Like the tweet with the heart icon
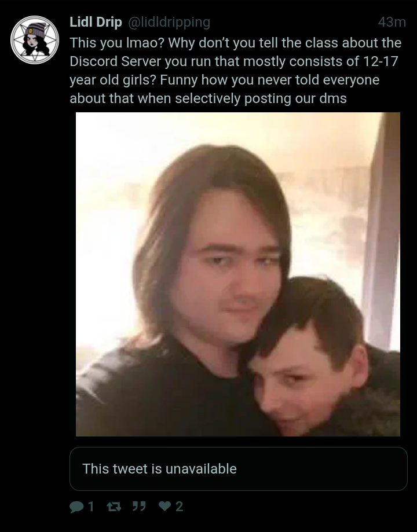The width and height of the screenshot is (417, 532). (x=164, y=506)
